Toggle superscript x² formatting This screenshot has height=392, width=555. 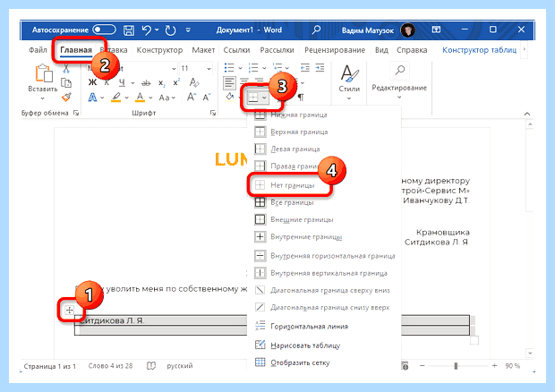tap(176, 82)
